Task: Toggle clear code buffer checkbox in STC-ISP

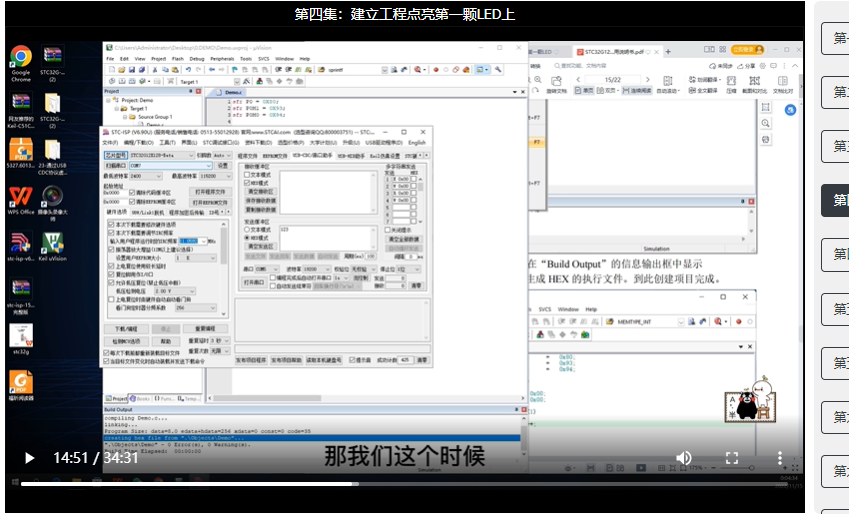Action: pyautogui.click(x=132, y=192)
